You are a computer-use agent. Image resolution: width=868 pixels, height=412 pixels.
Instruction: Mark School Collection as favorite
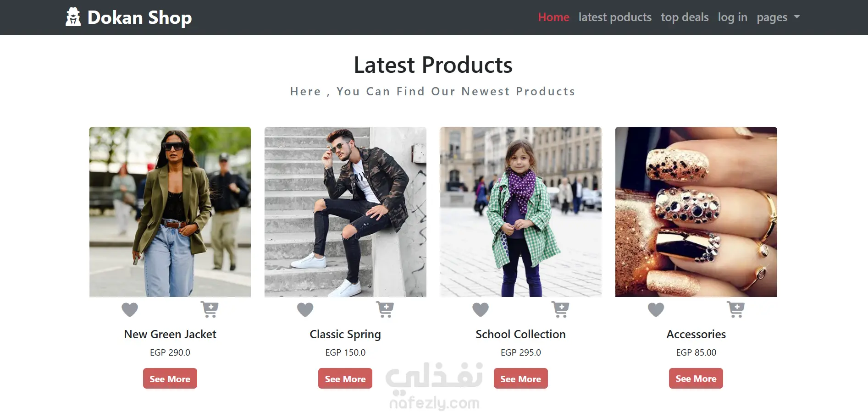click(481, 310)
